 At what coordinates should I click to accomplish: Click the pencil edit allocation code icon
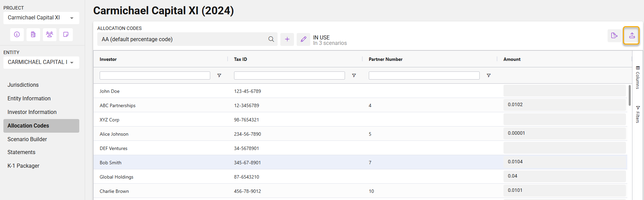[303, 39]
